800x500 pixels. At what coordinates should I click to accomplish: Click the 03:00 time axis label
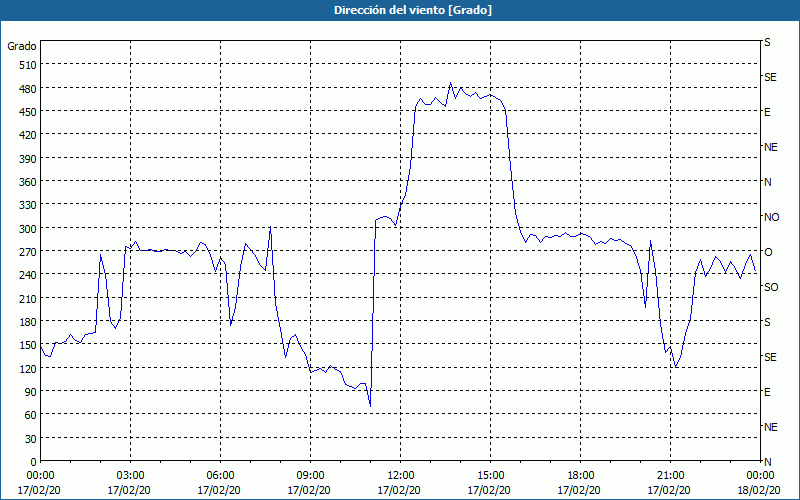tap(130, 476)
